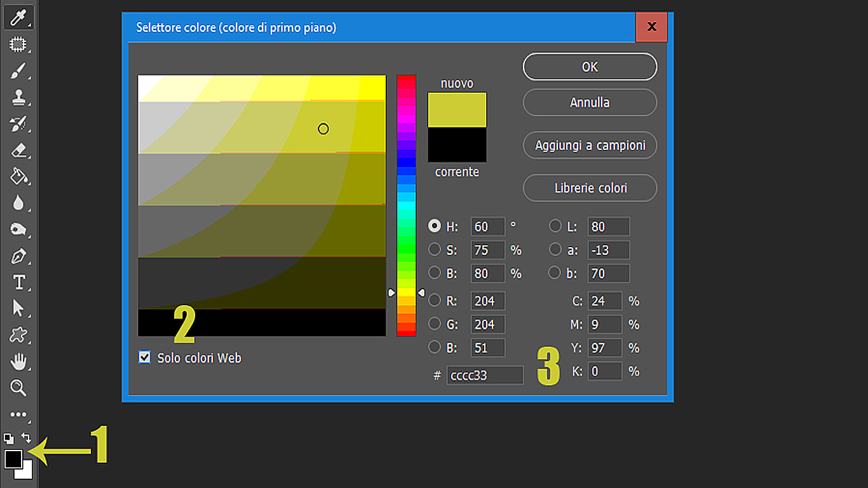Click the hex color code field

(485, 376)
